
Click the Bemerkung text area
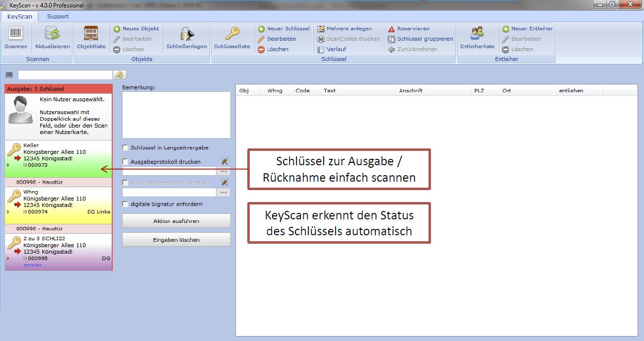176,115
